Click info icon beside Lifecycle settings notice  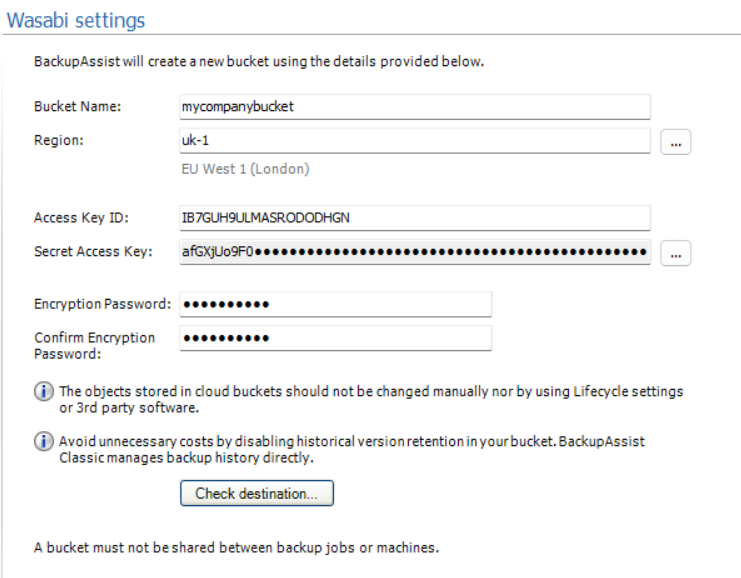coord(43,391)
